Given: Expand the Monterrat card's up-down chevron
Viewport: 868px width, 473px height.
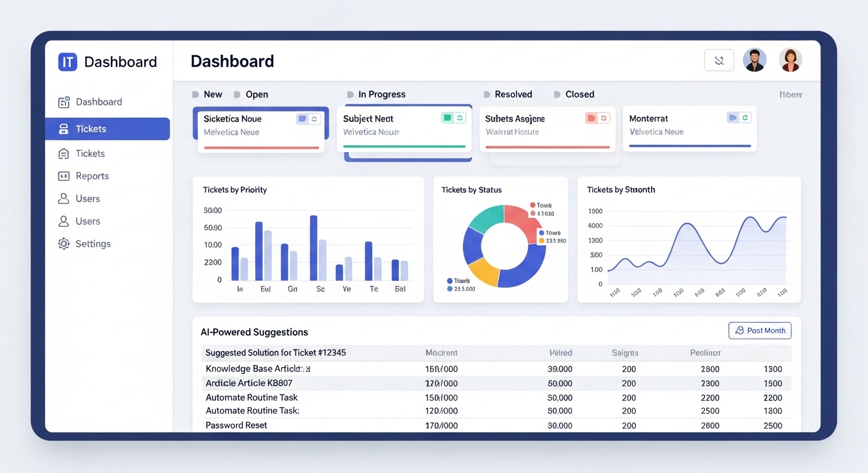Looking at the screenshot, I should click(x=745, y=117).
